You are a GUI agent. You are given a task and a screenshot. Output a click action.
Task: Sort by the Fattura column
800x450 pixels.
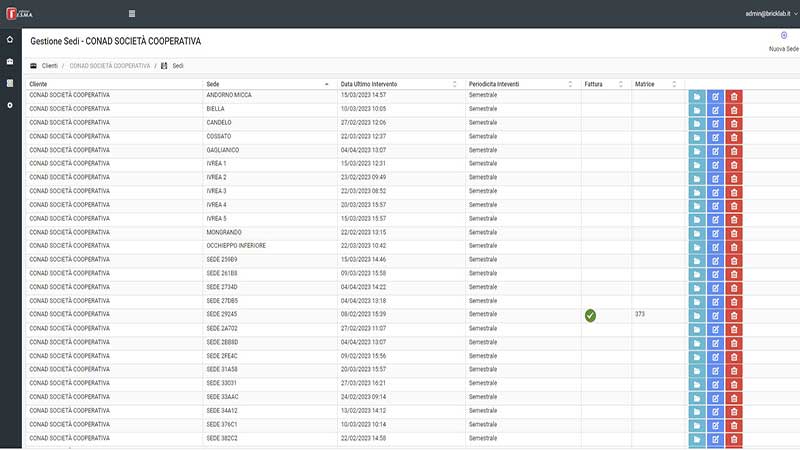pyautogui.click(x=604, y=84)
